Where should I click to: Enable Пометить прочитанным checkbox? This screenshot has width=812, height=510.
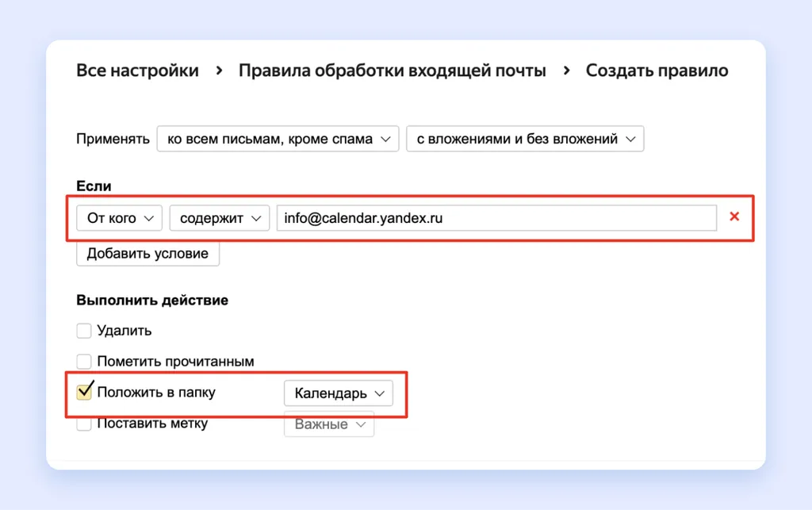tap(84, 361)
